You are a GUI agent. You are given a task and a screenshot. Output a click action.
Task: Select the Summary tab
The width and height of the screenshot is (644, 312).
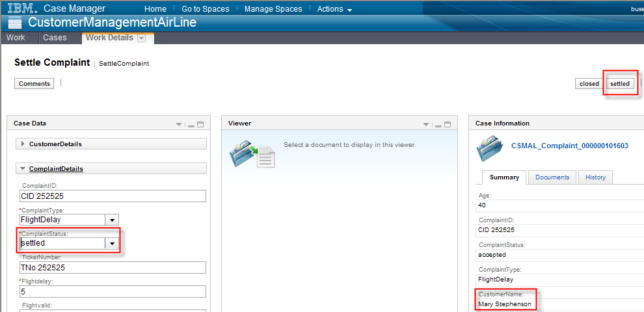[x=504, y=177]
